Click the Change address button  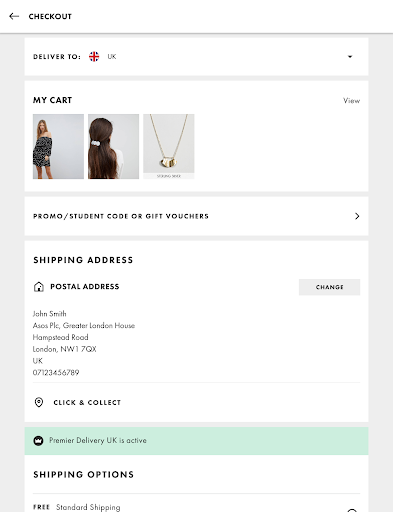pyautogui.click(x=329, y=287)
